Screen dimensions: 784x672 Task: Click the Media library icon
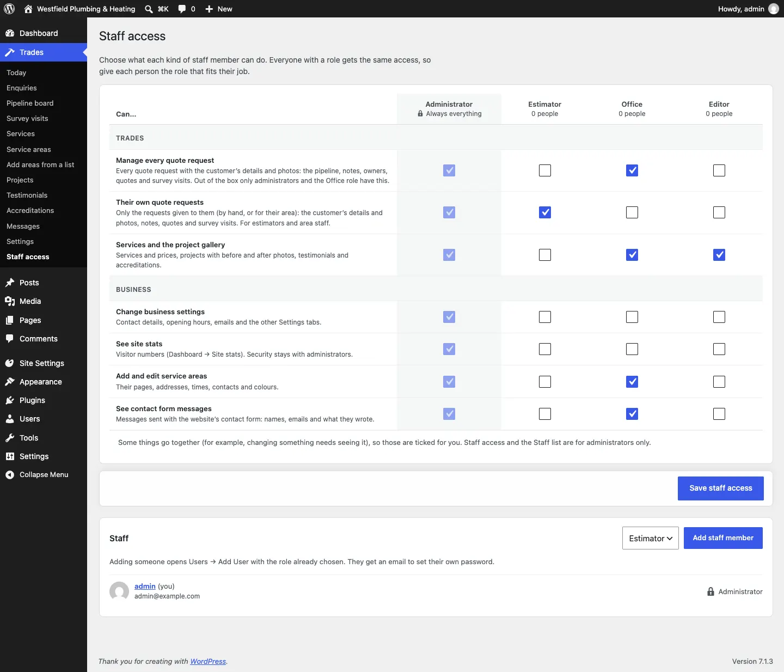click(10, 301)
